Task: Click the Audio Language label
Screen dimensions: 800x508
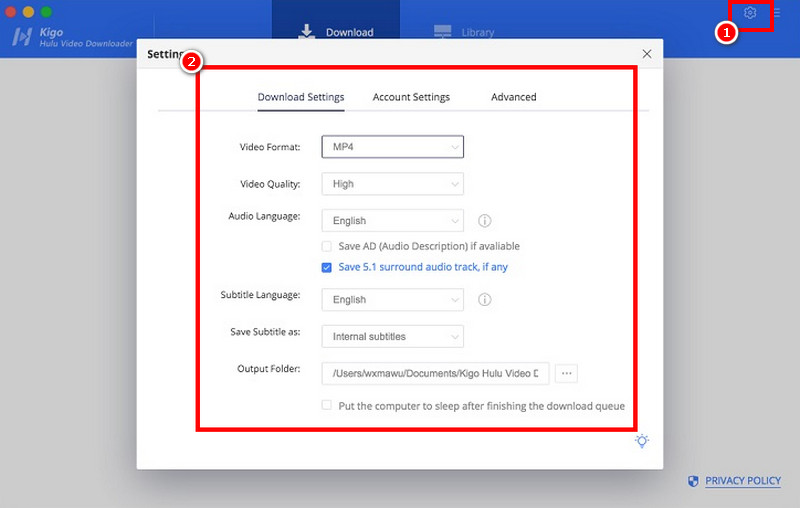Action: click(x=264, y=216)
